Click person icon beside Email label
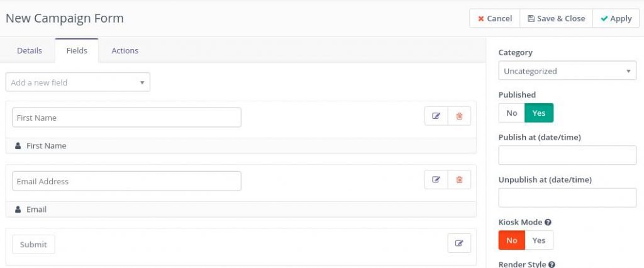The image size is (644, 268). 18,209
